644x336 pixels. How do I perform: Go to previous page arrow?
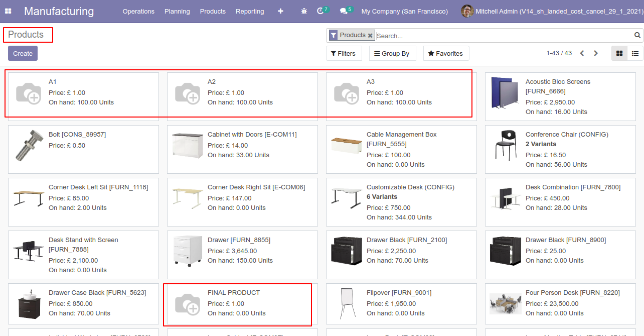[582, 53]
